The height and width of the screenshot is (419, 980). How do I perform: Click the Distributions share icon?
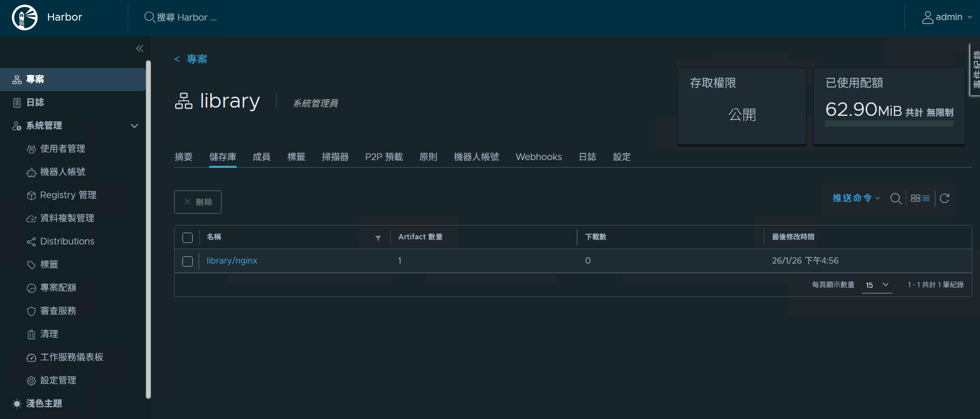click(31, 241)
